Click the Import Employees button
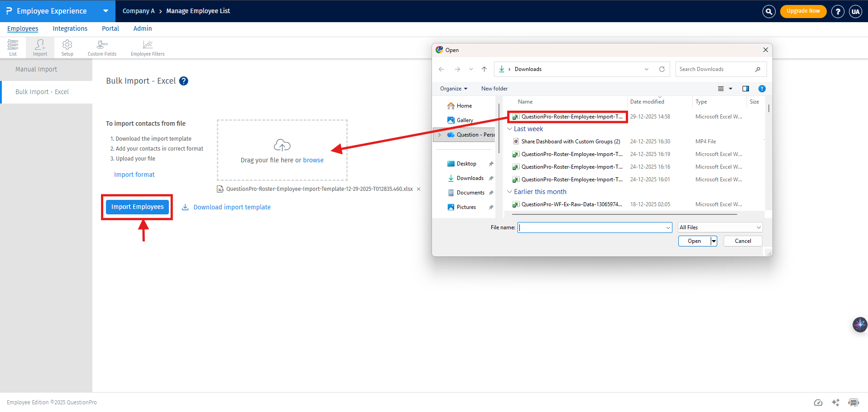 click(x=137, y=207)
